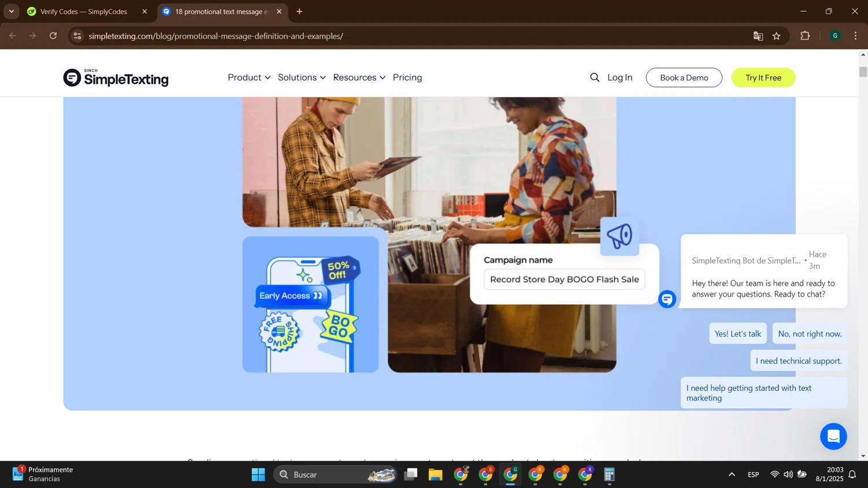
Task: Open the Windows Start menu
Action: pos(258,475)
